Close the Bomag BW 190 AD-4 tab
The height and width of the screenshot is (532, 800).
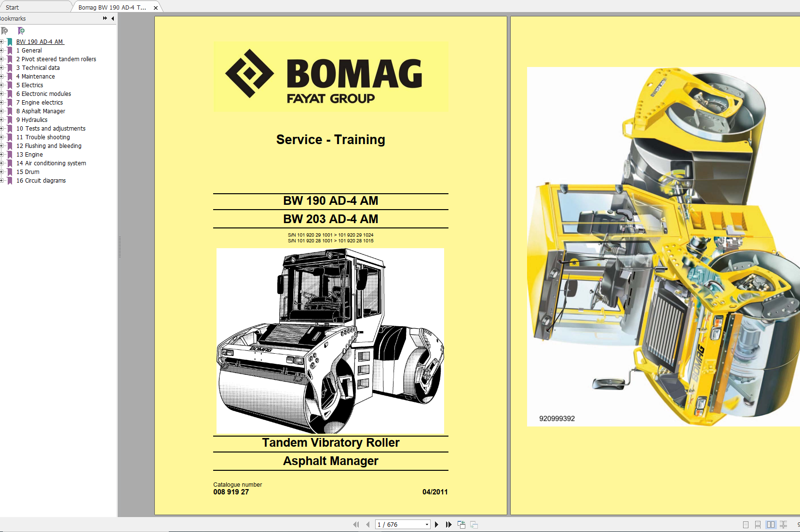(155, 8)
